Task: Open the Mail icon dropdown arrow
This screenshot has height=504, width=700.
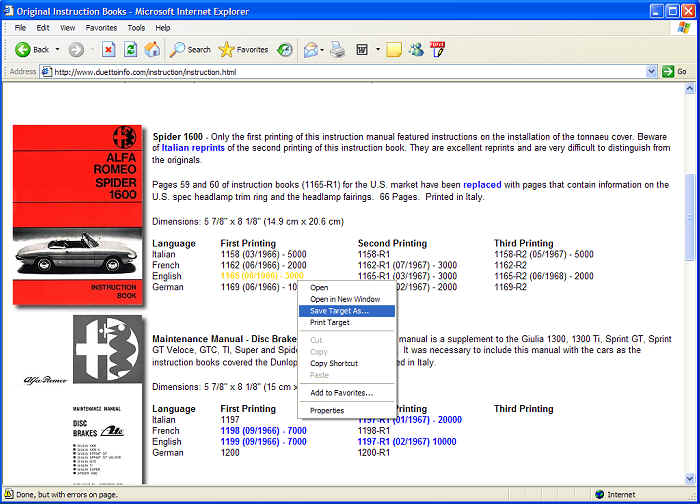Action: pyautogui.click(x=322, y=50)
